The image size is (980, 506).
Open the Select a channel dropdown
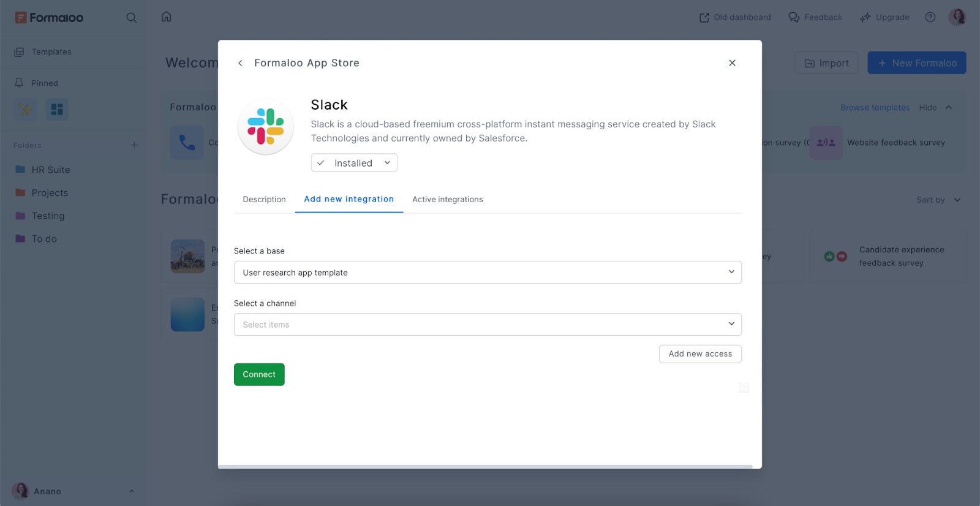pos(488,325)
